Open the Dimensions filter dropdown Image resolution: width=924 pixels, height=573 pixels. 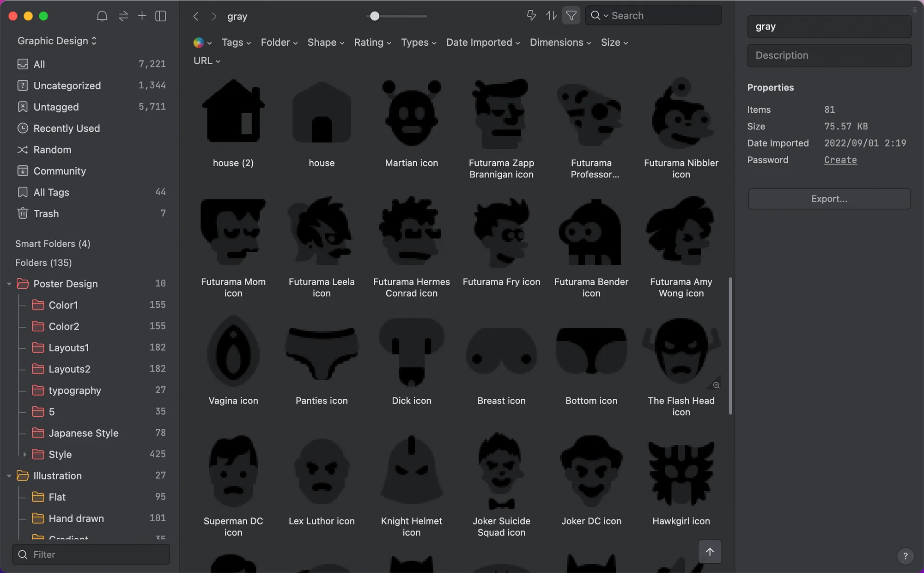click(560, 43)
